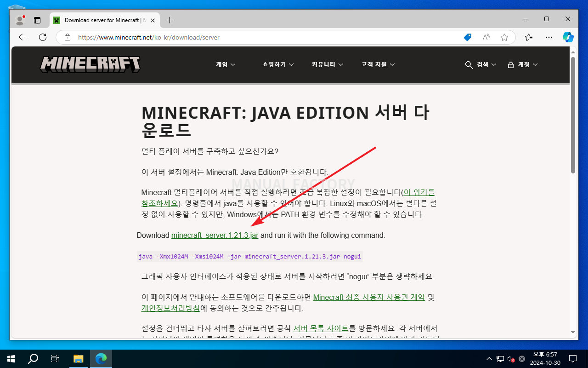Click the account lock icon in header

[x=510, y=65]
